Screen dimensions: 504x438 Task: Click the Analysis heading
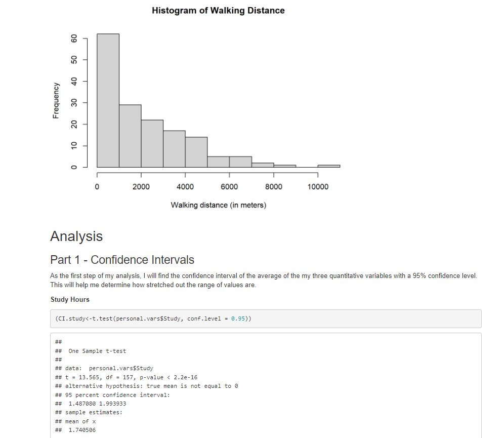point(76,236)
